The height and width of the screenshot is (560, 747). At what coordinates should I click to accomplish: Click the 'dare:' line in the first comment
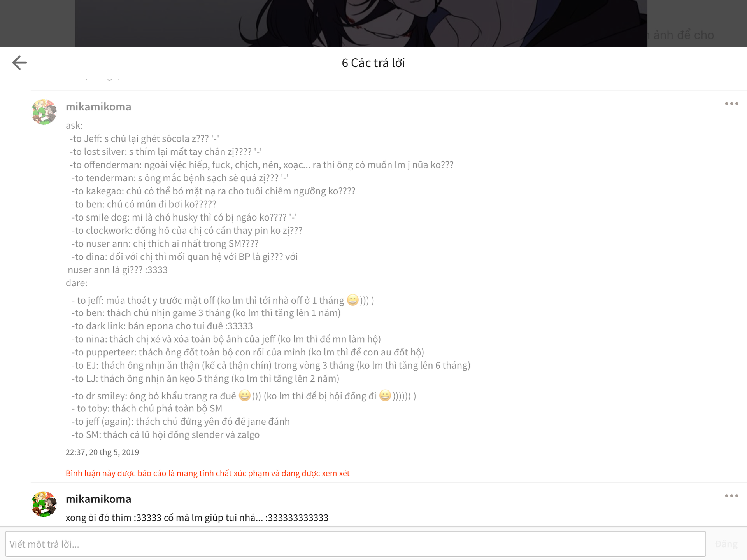[77, 283]
